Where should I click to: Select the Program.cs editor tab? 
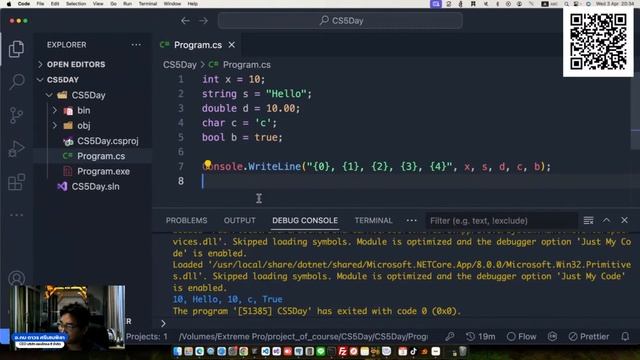(198, 44)
